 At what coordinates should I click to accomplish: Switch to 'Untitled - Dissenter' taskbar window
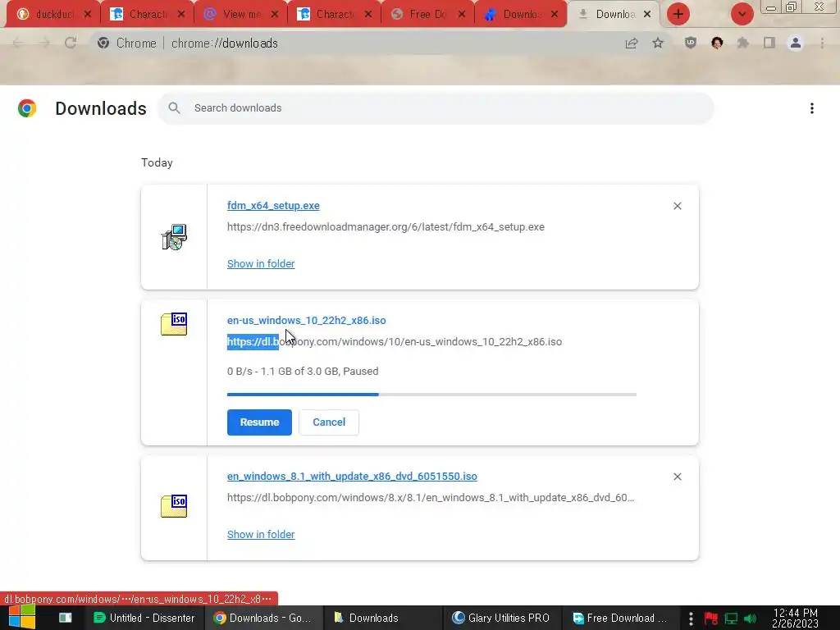coord(144,618)
